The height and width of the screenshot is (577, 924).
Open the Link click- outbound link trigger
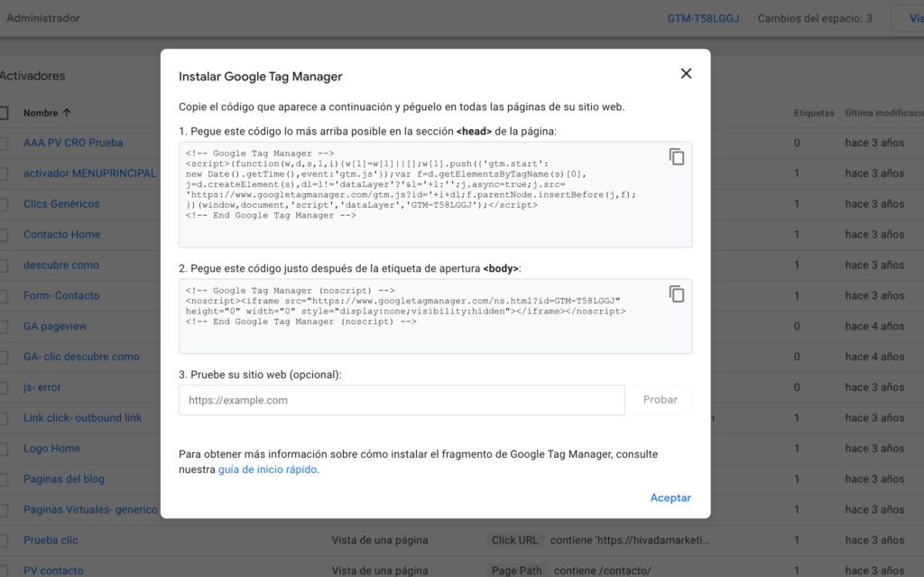pyautogui.click(x=82, y=418)
